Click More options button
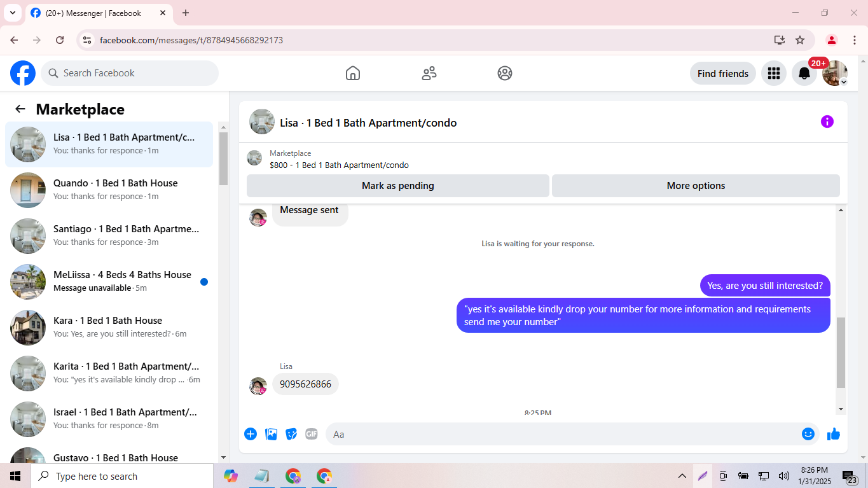Screen dimensions: 868x488 [696, 186]
